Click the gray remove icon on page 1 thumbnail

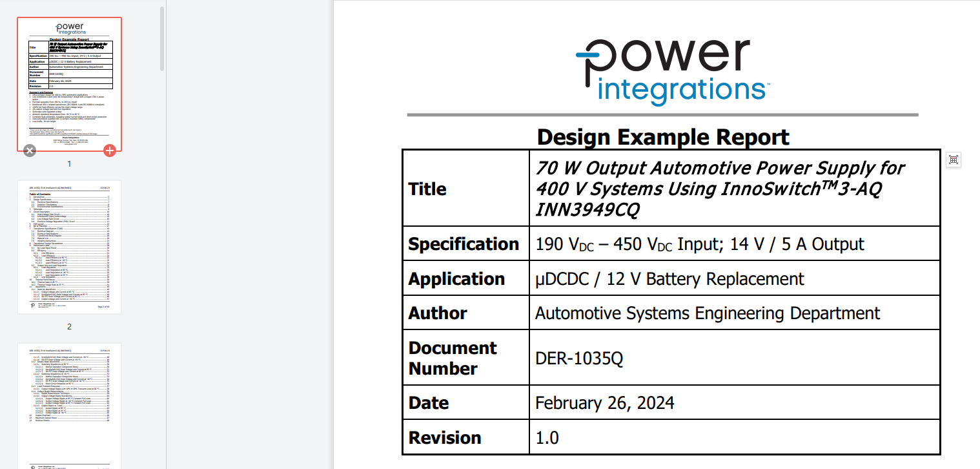tap(29, 151)
